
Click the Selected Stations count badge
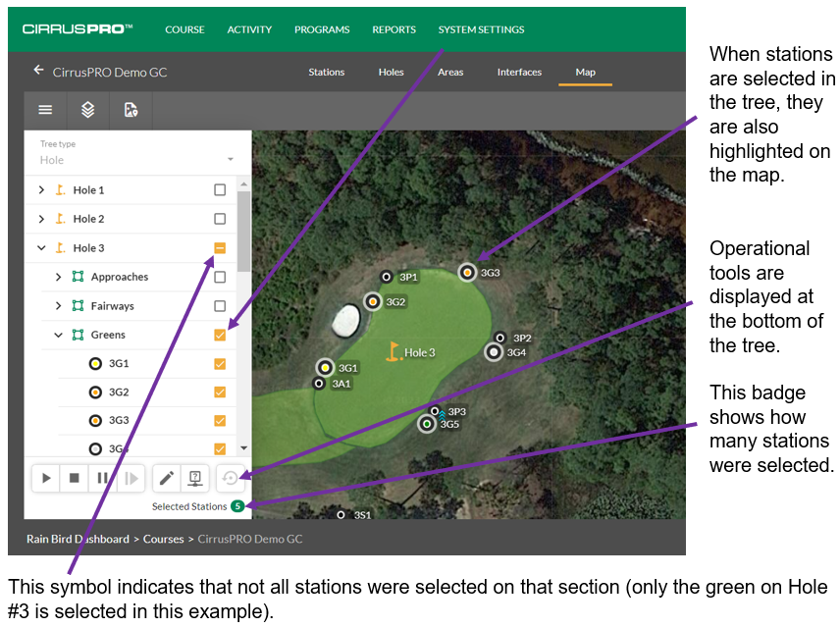237,505
